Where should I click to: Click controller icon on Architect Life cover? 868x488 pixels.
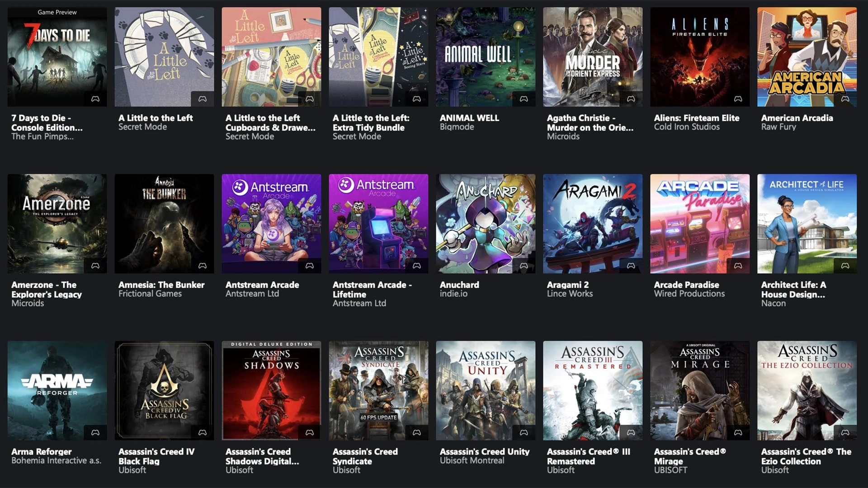point(845,266)
